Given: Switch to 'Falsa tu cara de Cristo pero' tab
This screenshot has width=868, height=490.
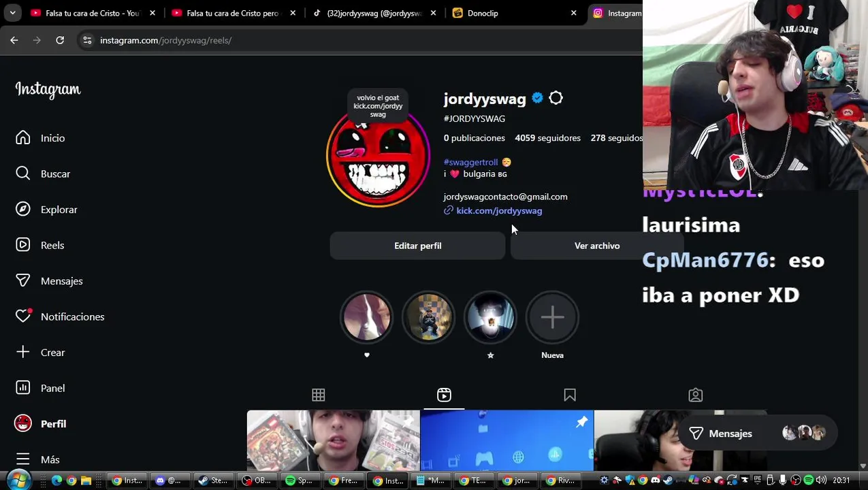Looking at the screenshot, I should [x=233, y=13].
